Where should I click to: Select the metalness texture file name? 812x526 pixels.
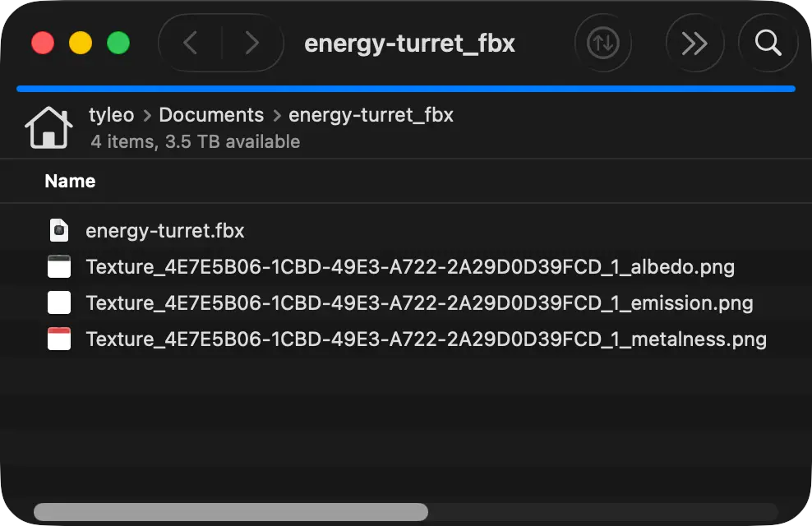[x=426, y=339]
